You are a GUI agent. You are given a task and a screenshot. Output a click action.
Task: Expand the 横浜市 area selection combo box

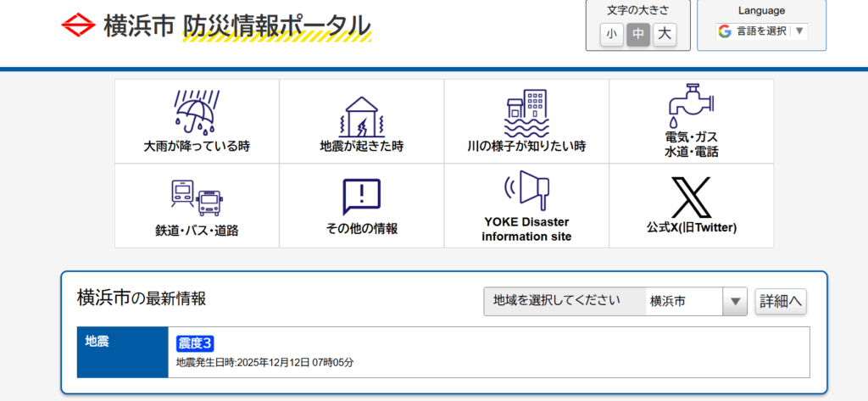tap(683, 301)
